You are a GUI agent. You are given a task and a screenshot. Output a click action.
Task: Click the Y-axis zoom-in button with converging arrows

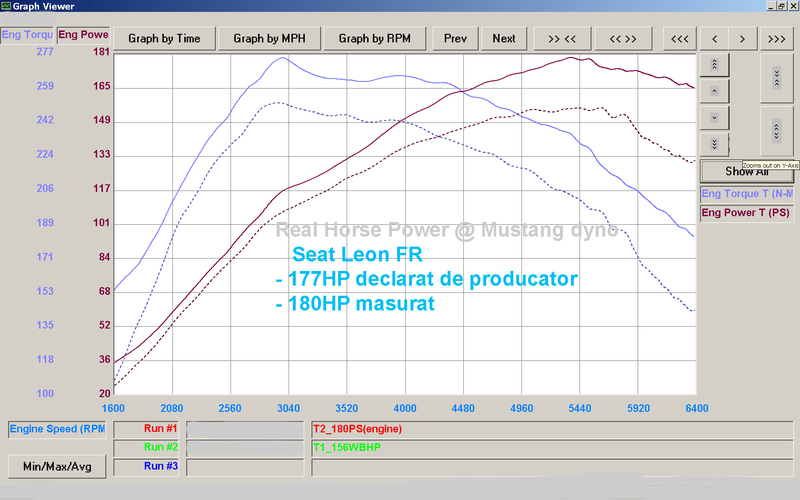777,78
